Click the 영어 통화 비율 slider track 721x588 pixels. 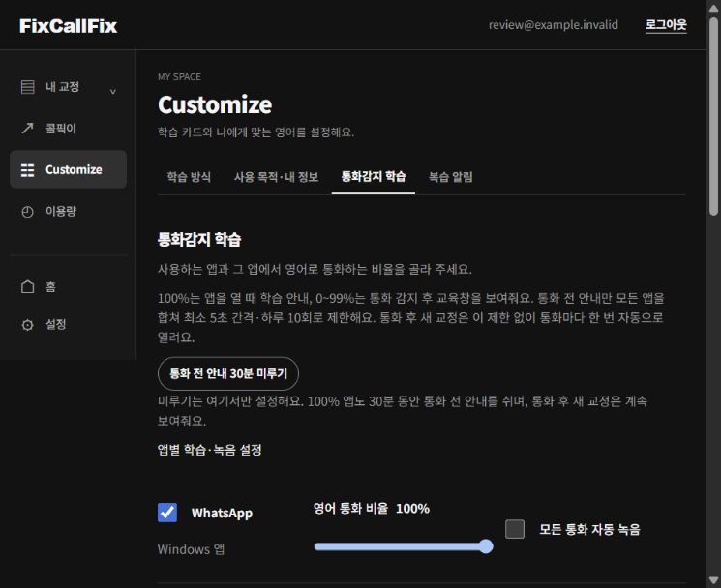404,546
